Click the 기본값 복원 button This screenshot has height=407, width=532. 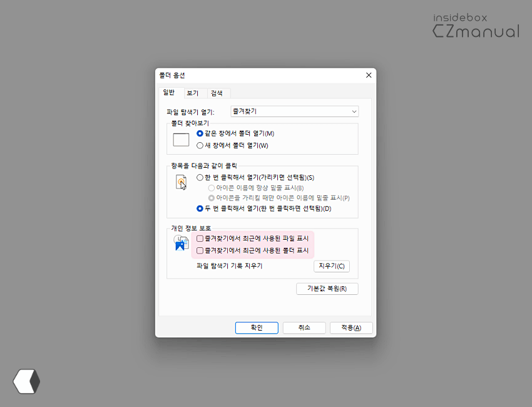point(327,289)
